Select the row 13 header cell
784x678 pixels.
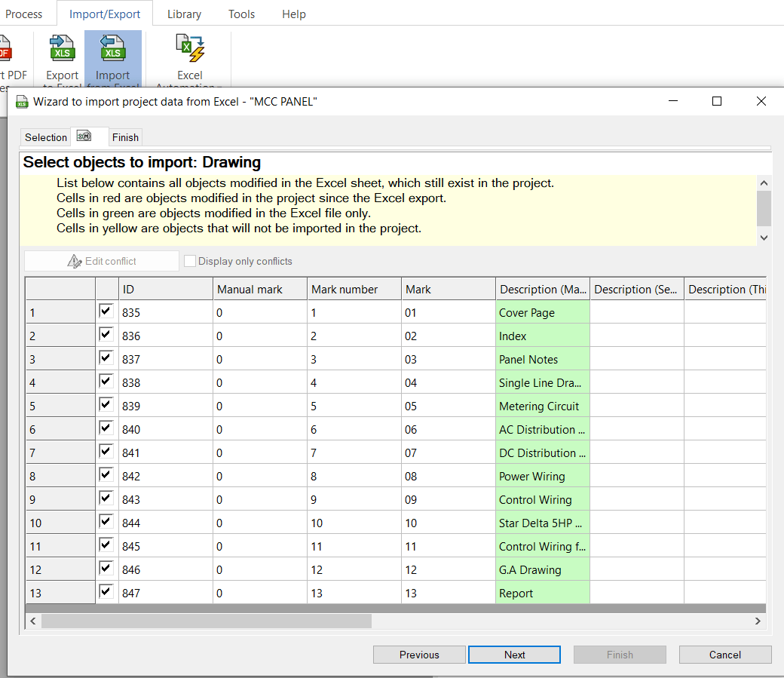coord(60,593)
